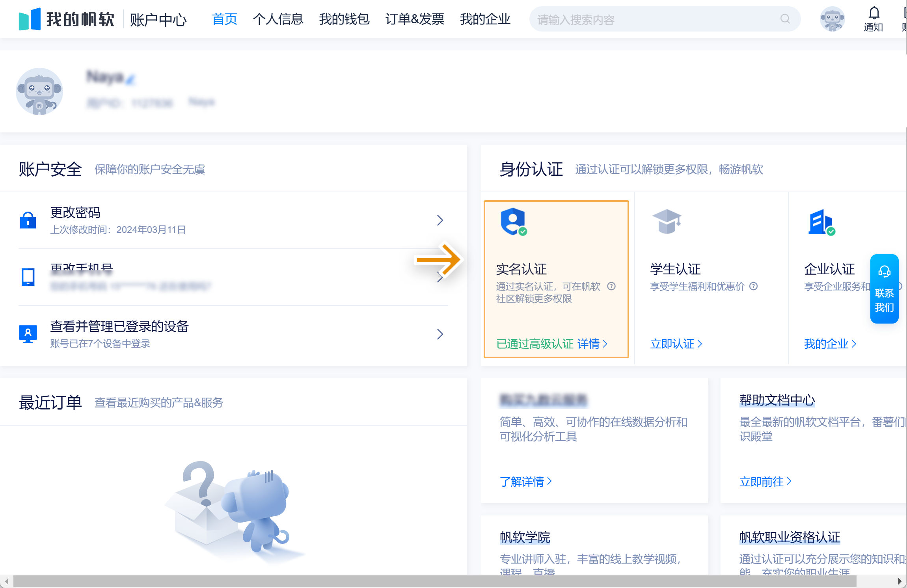
Task: Click the monkey avatar in top bar
Action: click(832, 19)
